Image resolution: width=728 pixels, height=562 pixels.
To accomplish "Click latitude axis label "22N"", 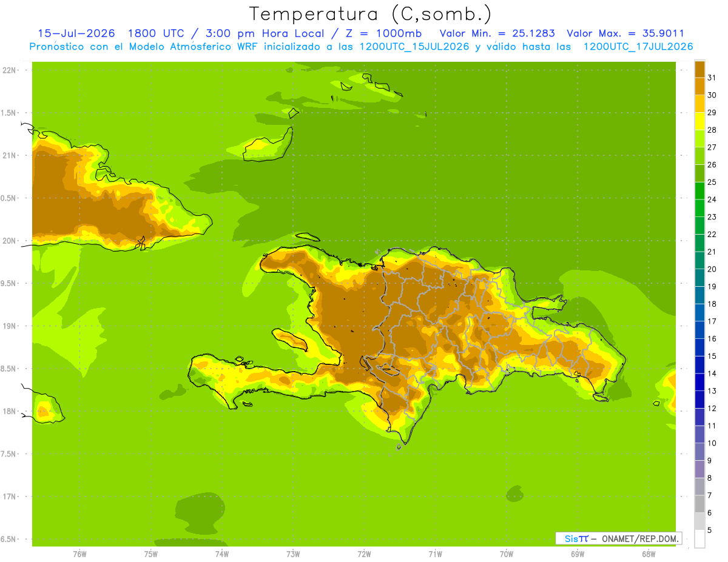I will click(8, 70).
